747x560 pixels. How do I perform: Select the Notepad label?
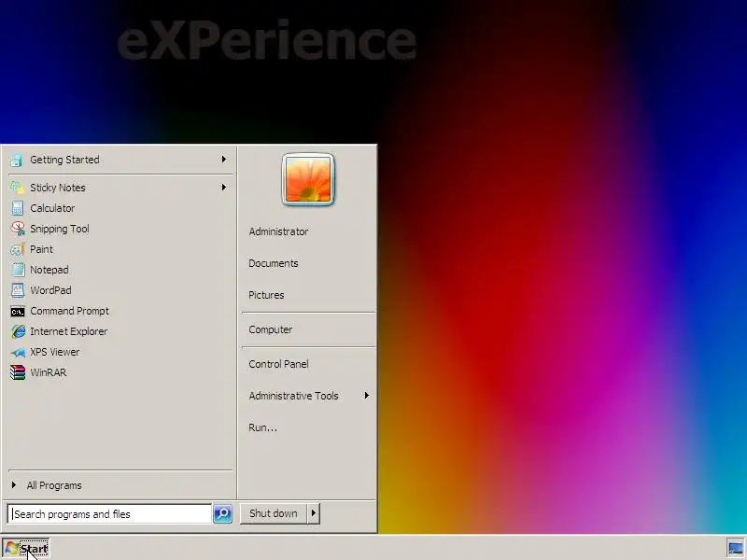(49, 270)
